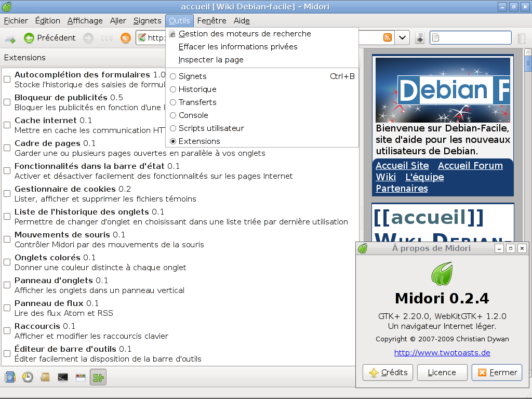Viewport: 532px width, 399px height.
Task: Click the Crédits button in About dialog
Action: (x=388, y=372)
